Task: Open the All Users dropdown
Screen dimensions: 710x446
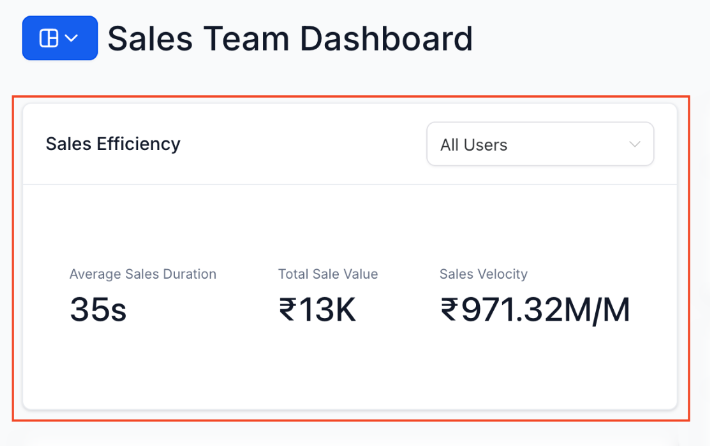Action: 540,144
